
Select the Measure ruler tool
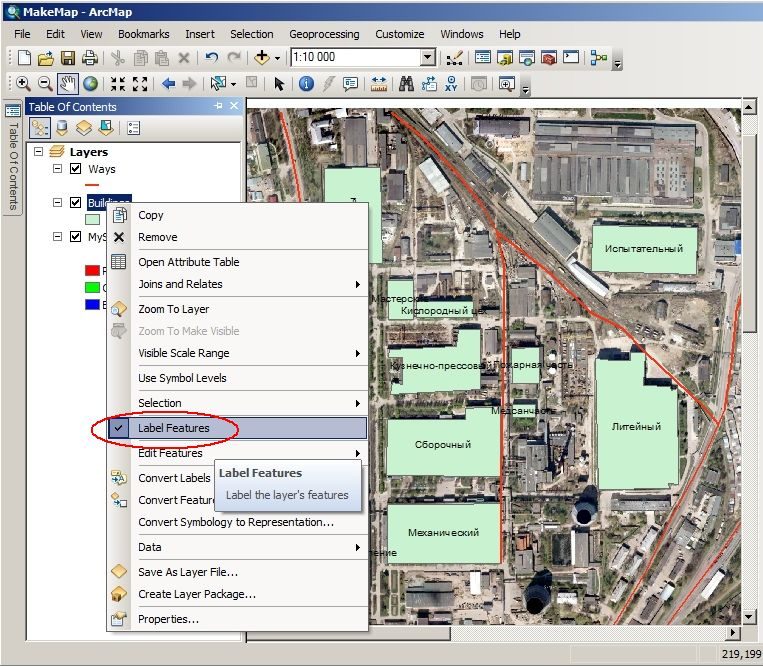379,84
